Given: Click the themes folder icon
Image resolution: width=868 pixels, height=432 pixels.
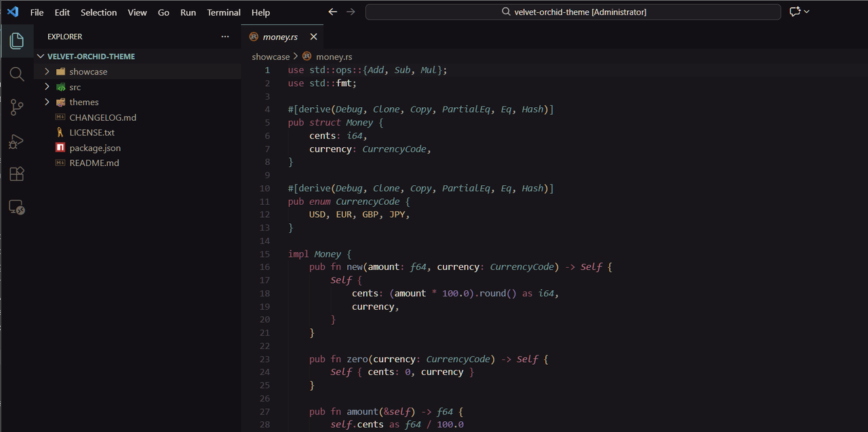Looking at the screenshot, I should coord(60,102).
